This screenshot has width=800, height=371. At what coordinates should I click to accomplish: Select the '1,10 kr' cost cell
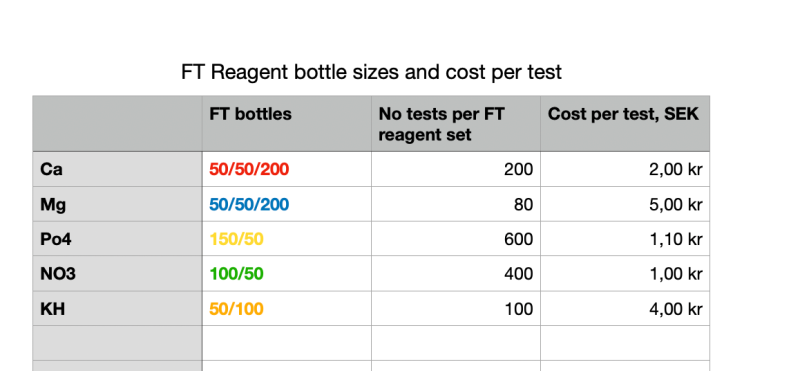click(x=625, y=239)
